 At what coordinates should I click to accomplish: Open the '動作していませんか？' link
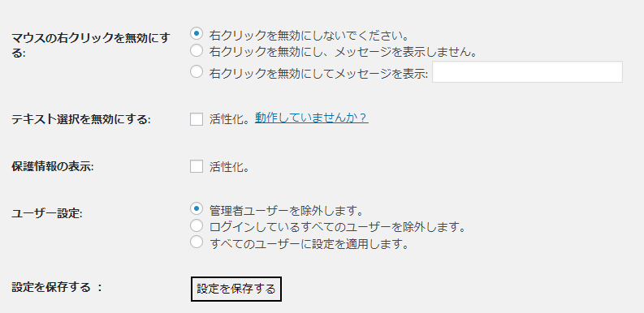coord(311,118)
